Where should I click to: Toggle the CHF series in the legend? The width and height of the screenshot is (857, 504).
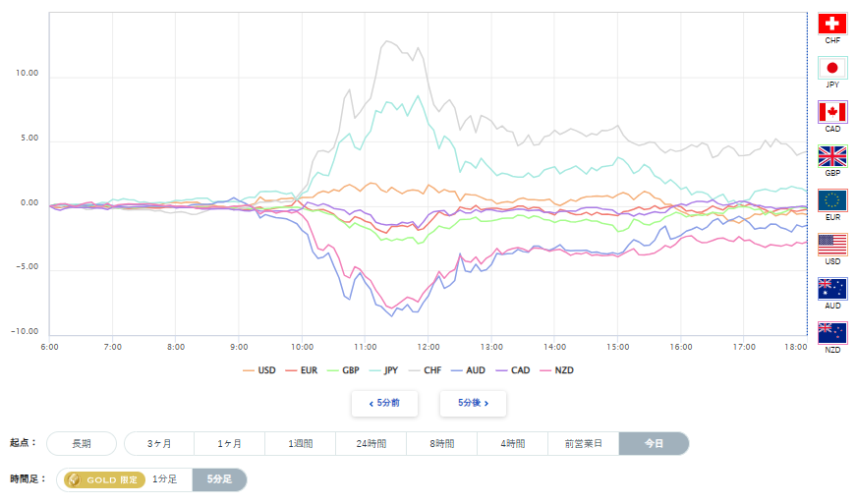(425, 370)
